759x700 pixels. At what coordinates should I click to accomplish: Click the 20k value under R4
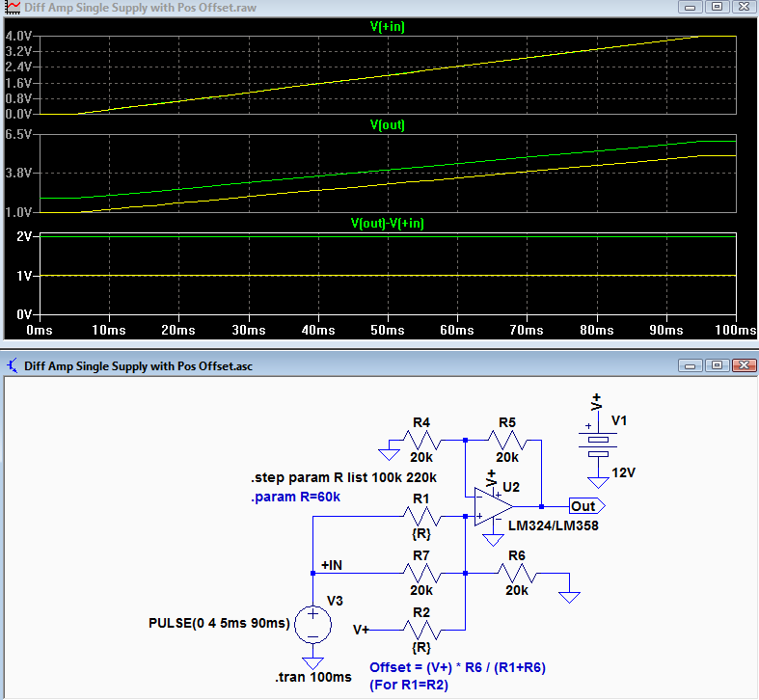(421, 457)
